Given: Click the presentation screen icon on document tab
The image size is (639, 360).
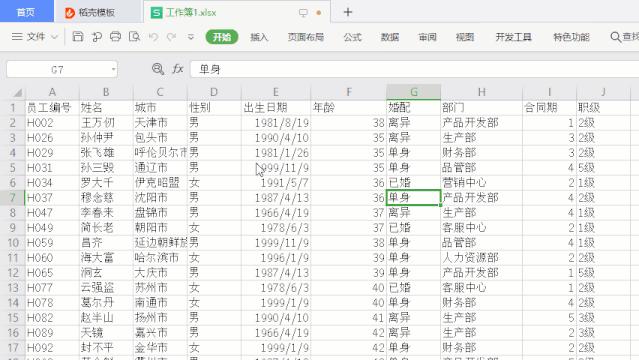Looking at the screenshot, I should (x=303, y=13).
